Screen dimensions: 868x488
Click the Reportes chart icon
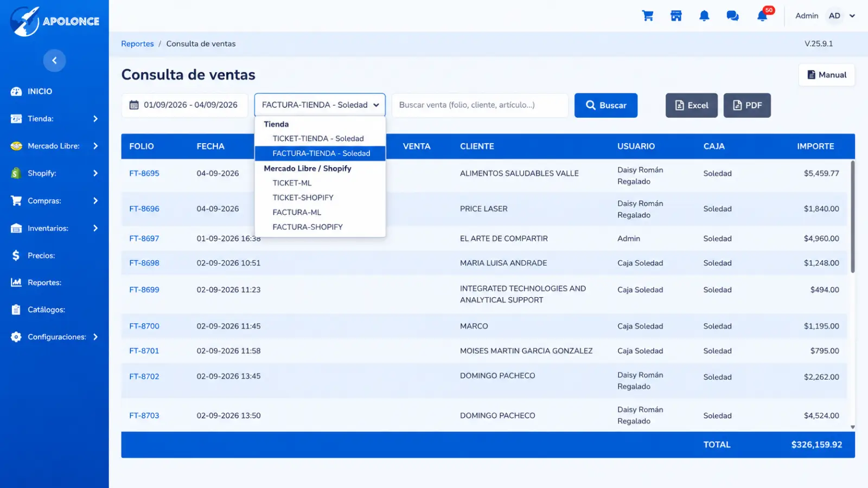click(x=16, y=282)
